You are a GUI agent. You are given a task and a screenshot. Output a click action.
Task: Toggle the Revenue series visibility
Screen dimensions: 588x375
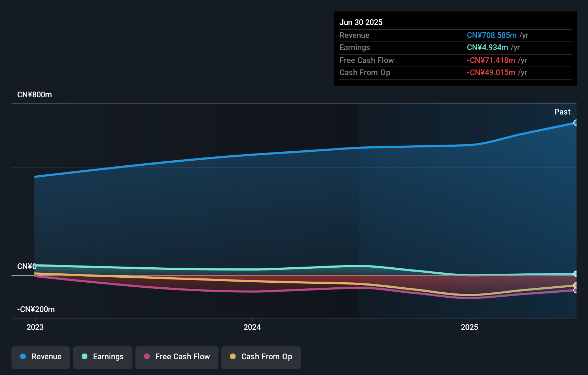(40, 357)
